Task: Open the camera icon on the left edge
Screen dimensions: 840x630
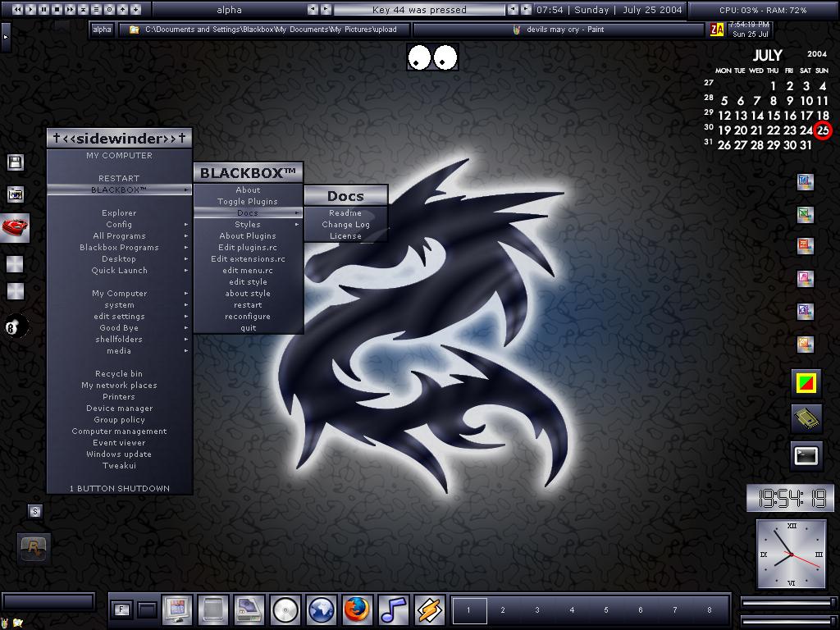Action: [15, 194]
